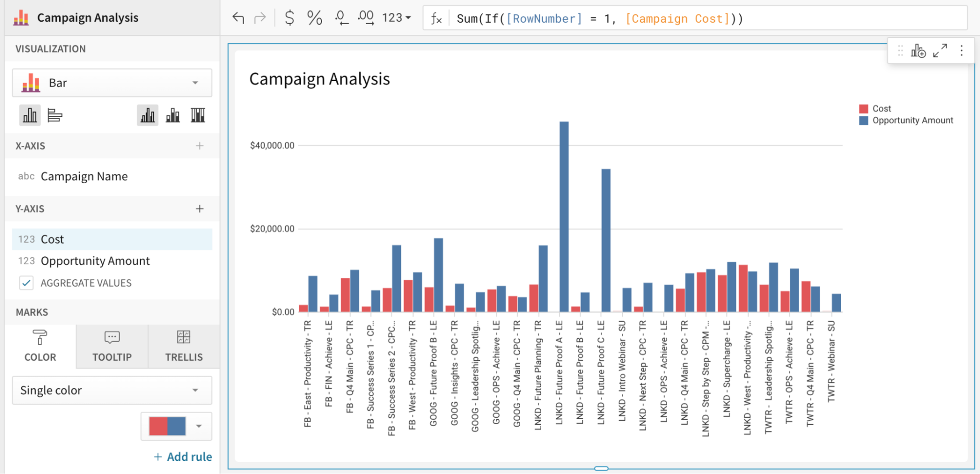
Task: Open the COLOR marks tab
Action: [x=40, y=347]
